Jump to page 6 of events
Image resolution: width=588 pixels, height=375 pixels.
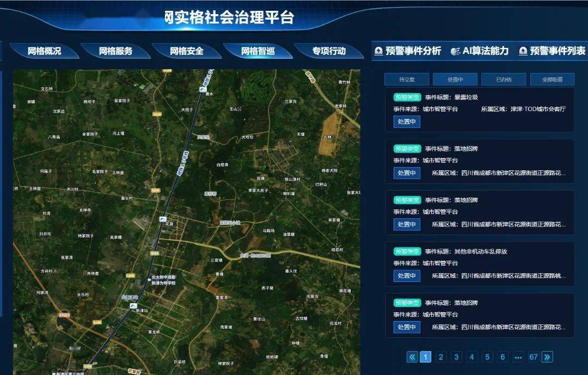(x=503, y=357)
